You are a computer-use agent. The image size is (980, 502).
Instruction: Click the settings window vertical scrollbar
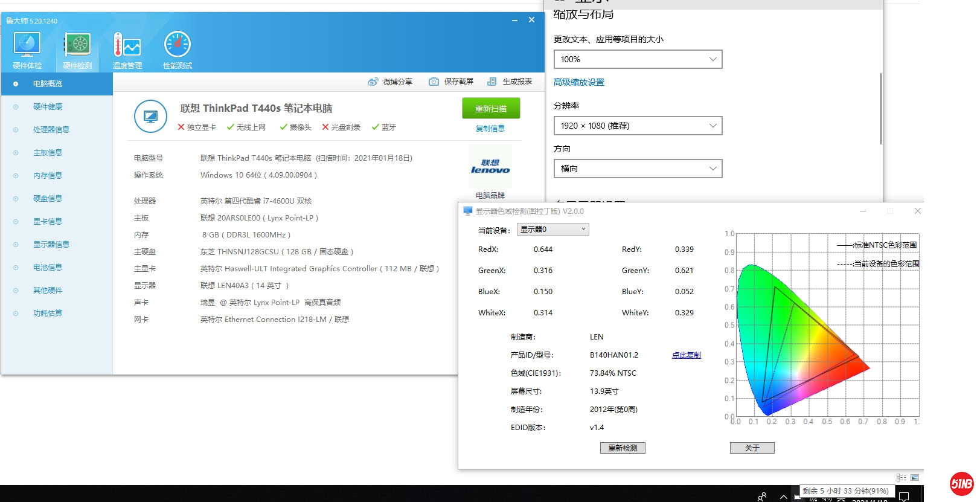click(x=880, y=109)
